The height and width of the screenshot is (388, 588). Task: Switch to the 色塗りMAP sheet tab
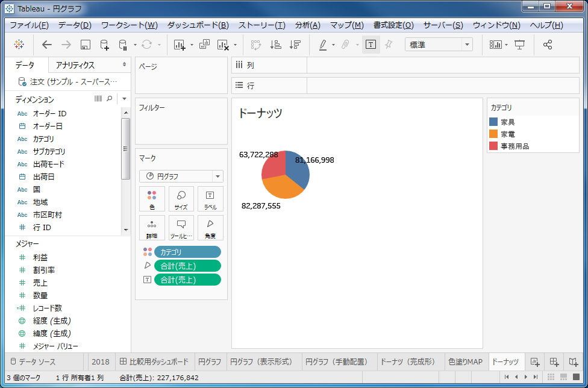tap(465, 361)
